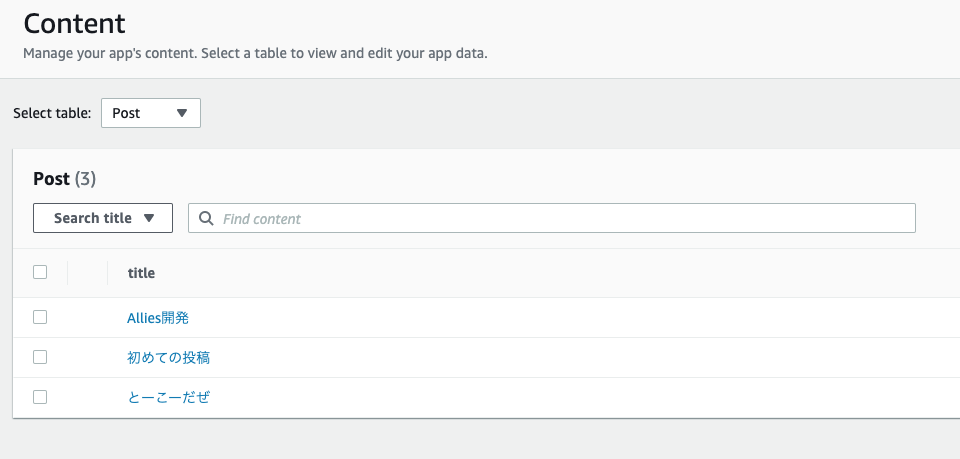The image size is (960, 459).
Task: Open the Select table dropdown showing Post
Action: [150, 113]
